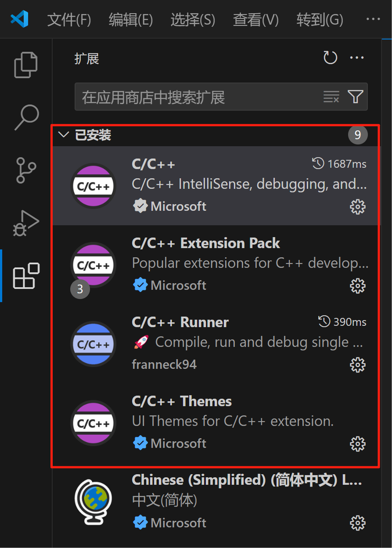Clear the extension search filter icon

[331, 97]
